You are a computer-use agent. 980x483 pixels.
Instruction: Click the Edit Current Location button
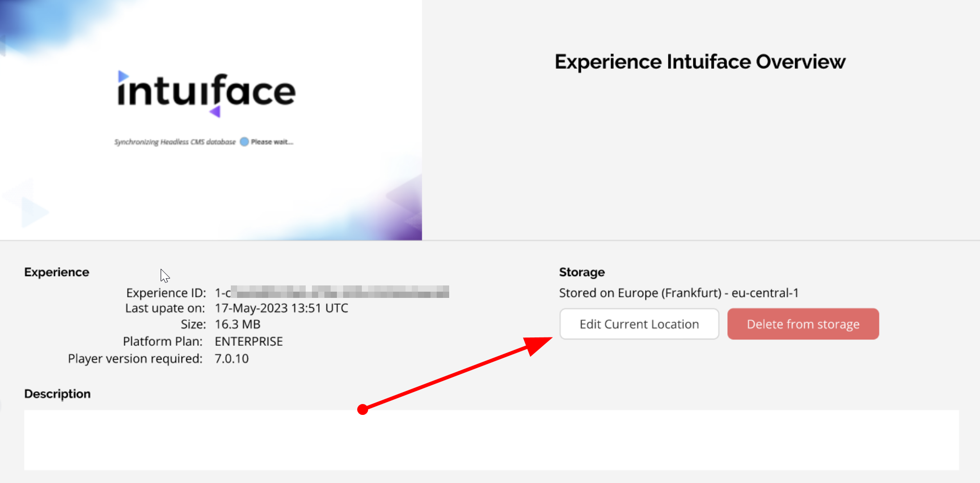[x=639, y=324]
